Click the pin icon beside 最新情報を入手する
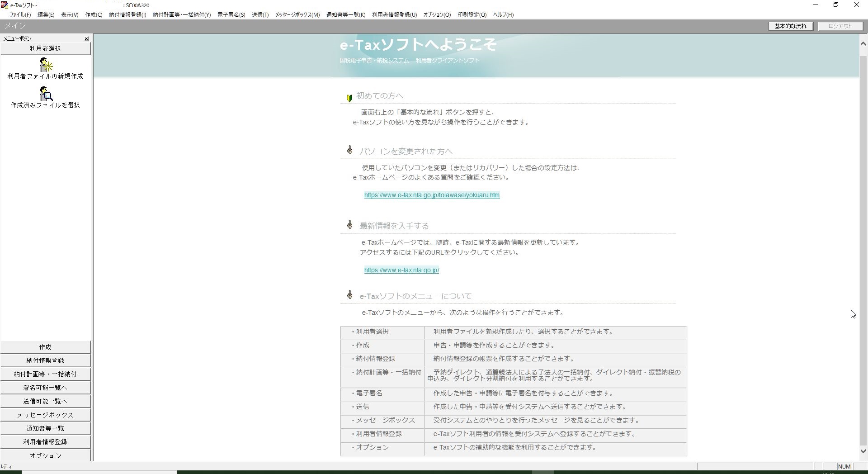868x474 pixels. (349, 224)
